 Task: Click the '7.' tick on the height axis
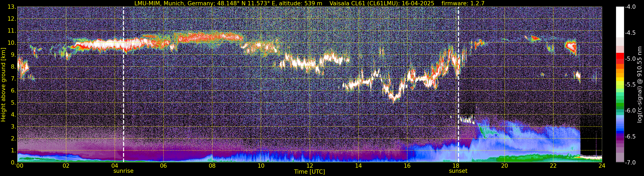click(13, 79)
